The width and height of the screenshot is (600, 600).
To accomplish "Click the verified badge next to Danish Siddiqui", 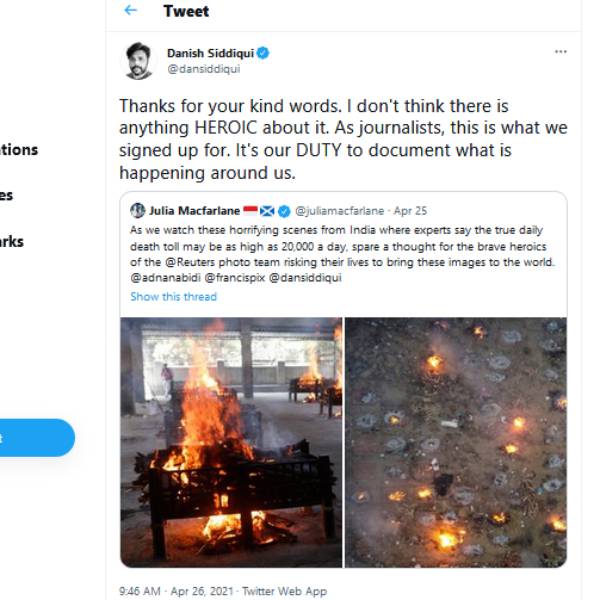I will click(264, 53).
